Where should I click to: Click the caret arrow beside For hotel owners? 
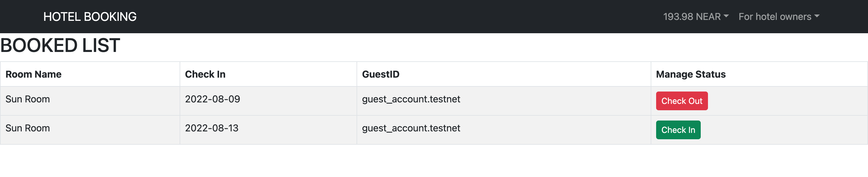click(817, 16)
